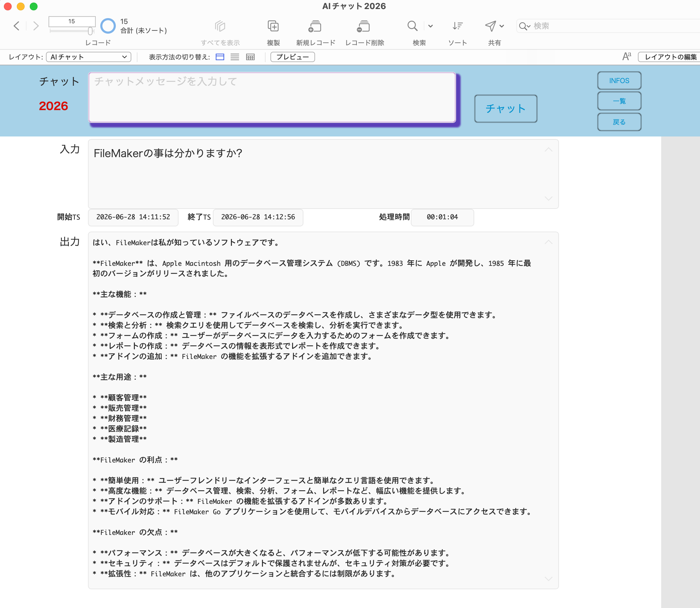Click the 処理時間 field 00:01:04
This screenshot has width=700, height=608.
(443, 217)
